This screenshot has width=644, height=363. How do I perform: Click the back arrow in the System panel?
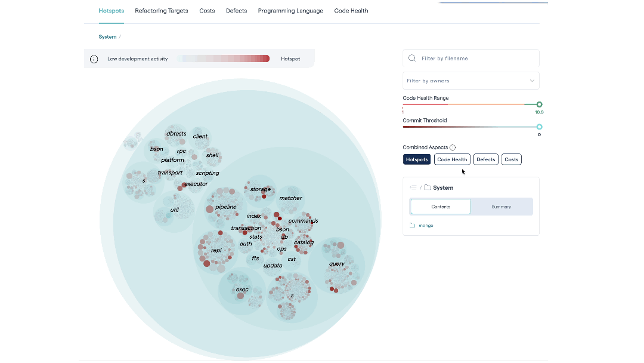413,187
